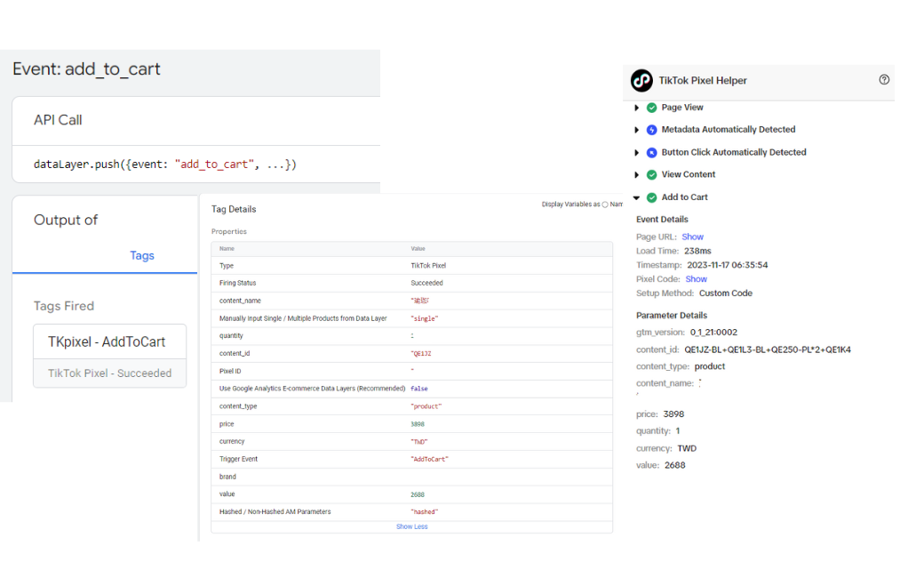
Task: Click the Setup Method Custom Code value
Action: click(x=725, y=293)
